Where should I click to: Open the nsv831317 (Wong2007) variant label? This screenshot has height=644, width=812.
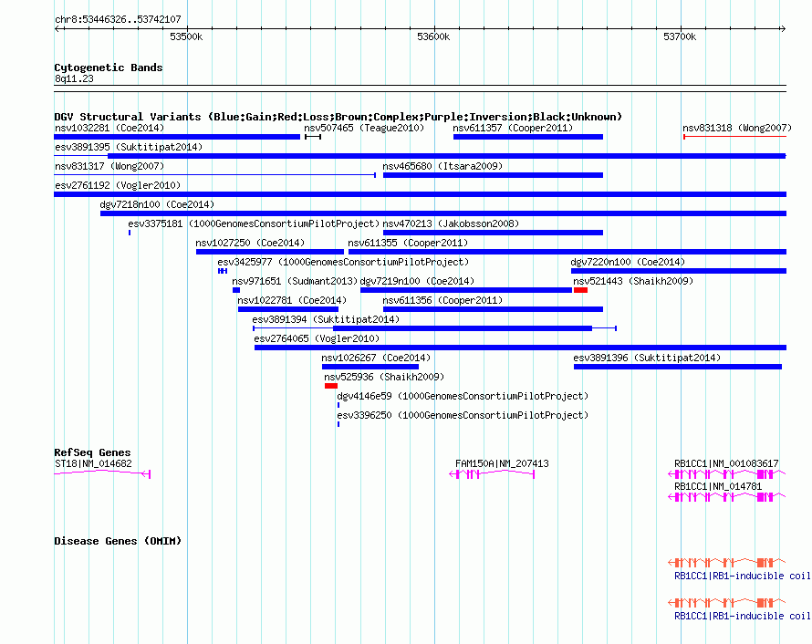[109, 166]
